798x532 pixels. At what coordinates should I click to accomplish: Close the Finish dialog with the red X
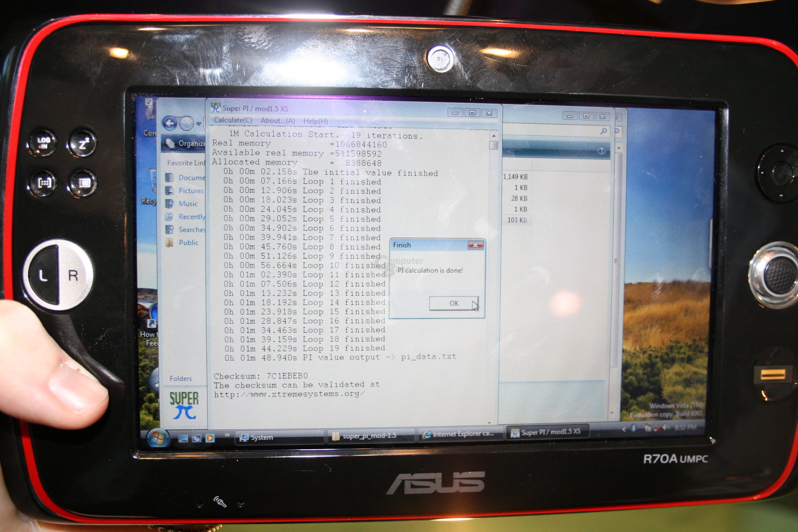475,245
